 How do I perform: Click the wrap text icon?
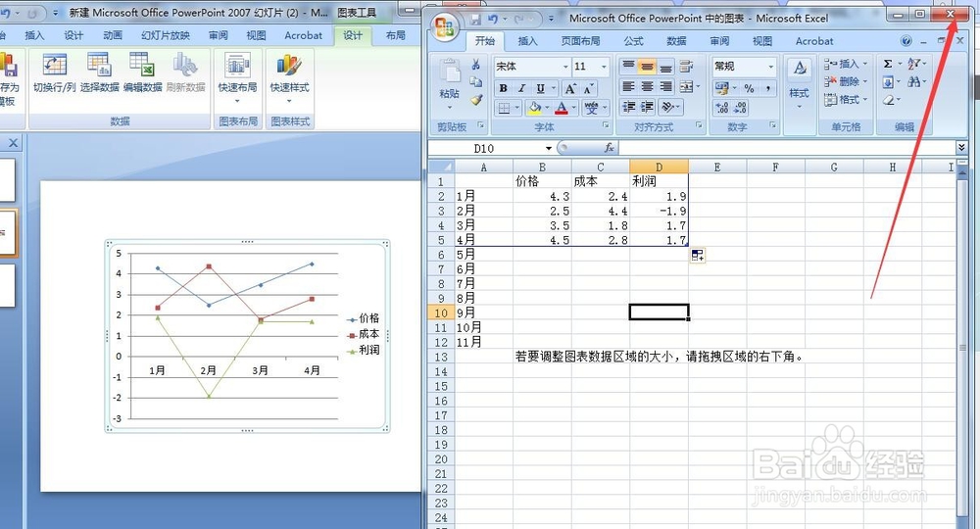point(686,67)
